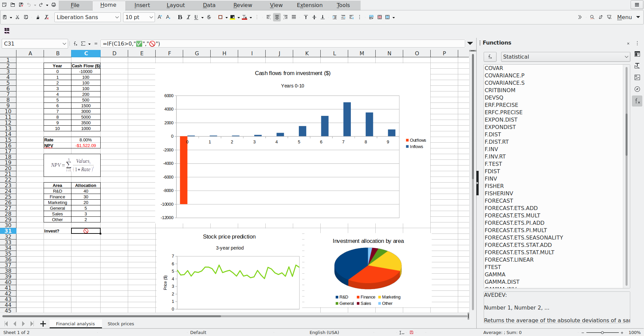Image resolution: width=644 pixels, height=336 pixels.
Task: Switch to the Stock prices sheet tab
Action: (x=121, y=324)
